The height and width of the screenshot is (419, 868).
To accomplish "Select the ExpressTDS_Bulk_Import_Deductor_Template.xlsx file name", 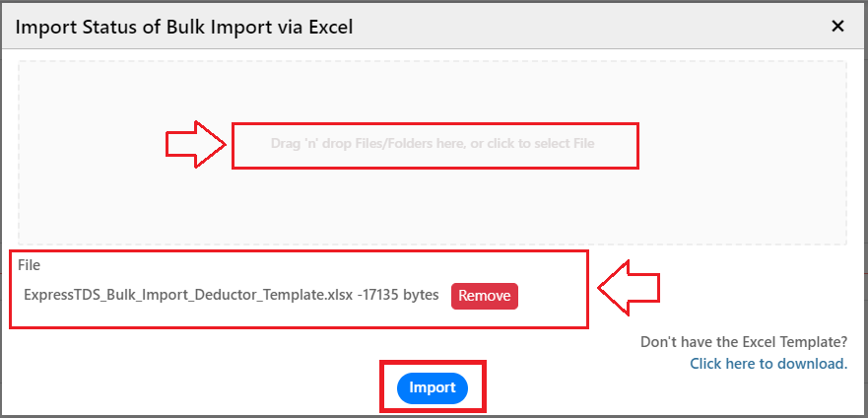I will click(188, 295).
